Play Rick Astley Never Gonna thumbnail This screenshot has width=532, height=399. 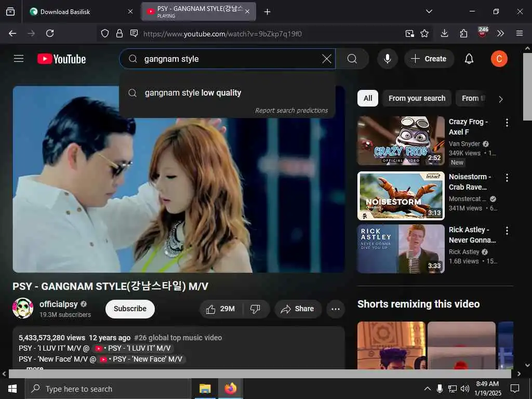401,249
